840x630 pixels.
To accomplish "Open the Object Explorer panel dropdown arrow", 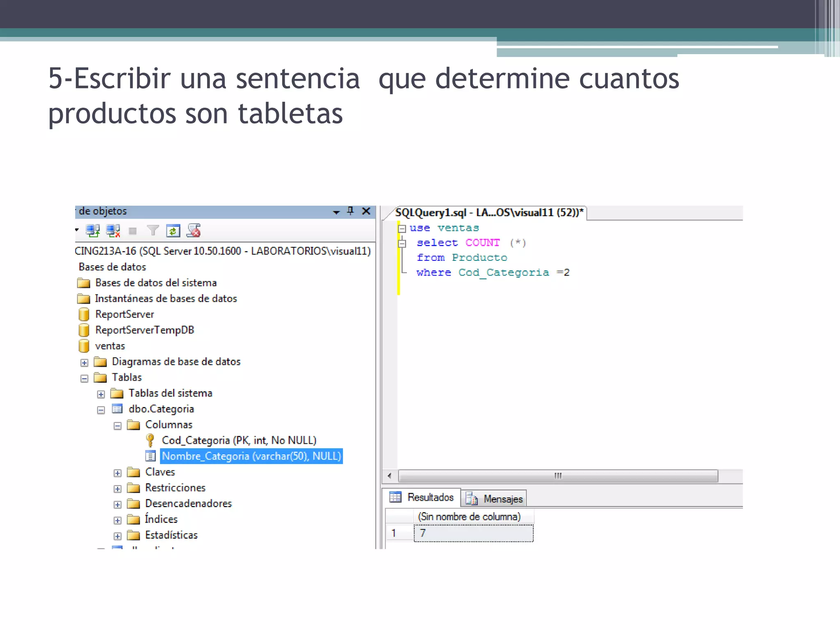I will click(336, 212).
